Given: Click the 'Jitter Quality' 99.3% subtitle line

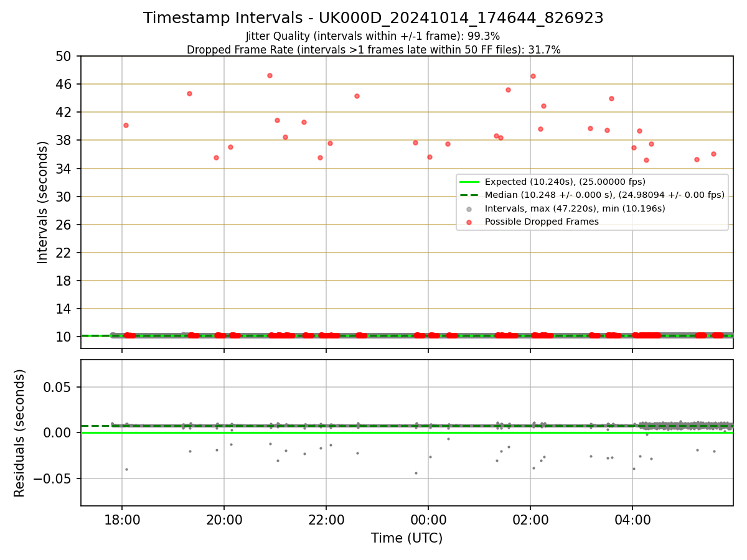Looking at the screenshot, I should [x=374, y=36].
